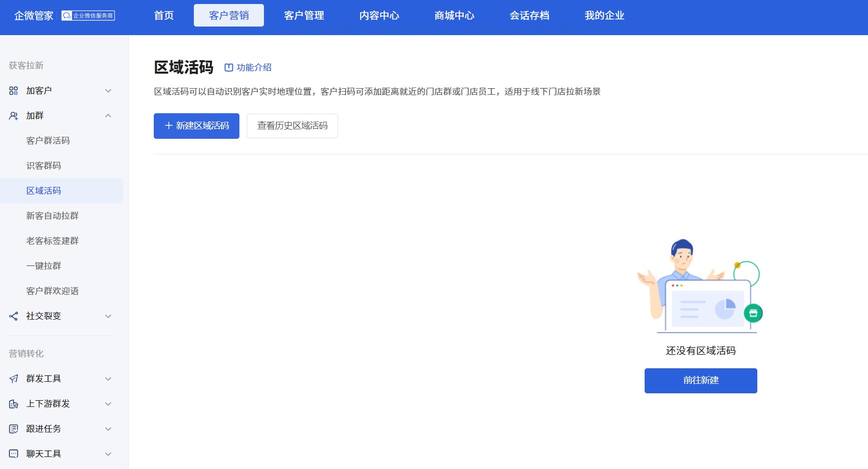
Task: Click the 新建区域活码 button
Action: point(196,126)
